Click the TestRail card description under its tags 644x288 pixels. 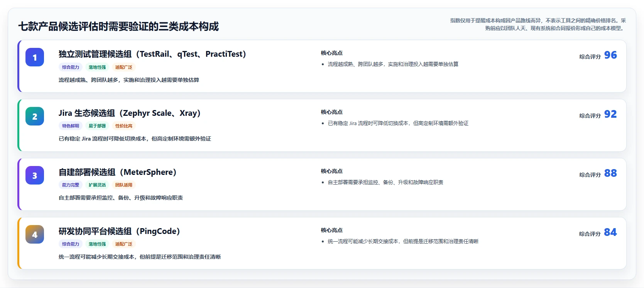tap(129, 80)
